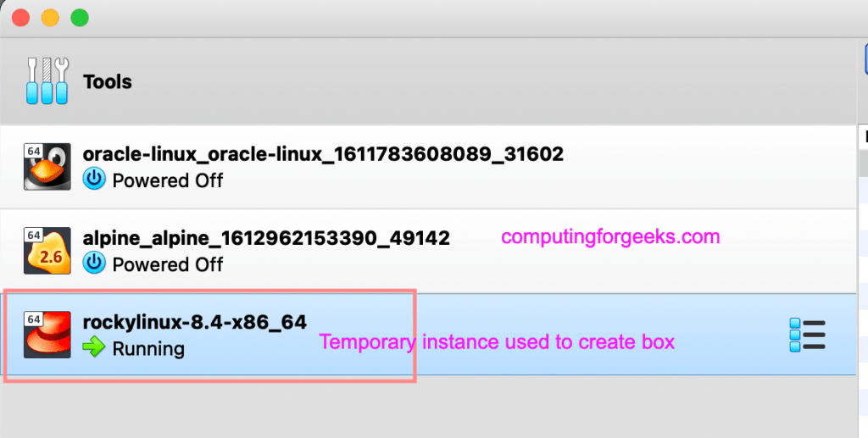Click the Temporary instance annotation text
Screen dimensions: 868x438
pyautogui.click(x=497, y=342)
